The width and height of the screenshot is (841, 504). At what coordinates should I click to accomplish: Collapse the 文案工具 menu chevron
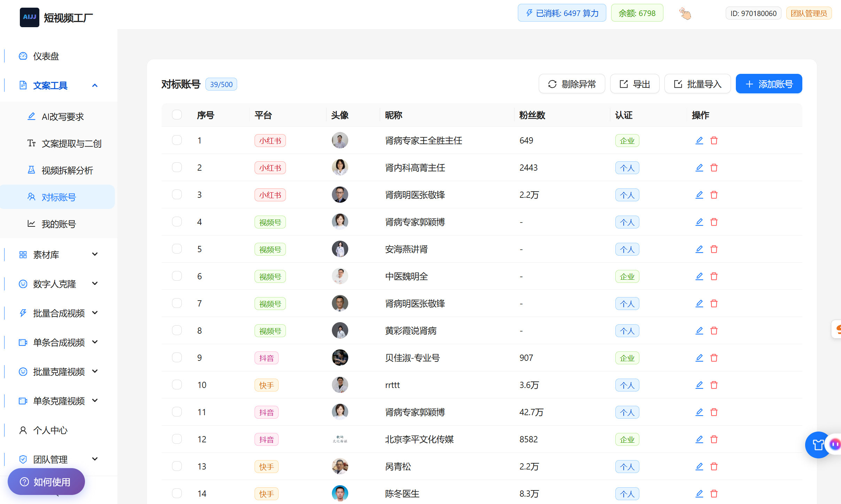(95, 85)
